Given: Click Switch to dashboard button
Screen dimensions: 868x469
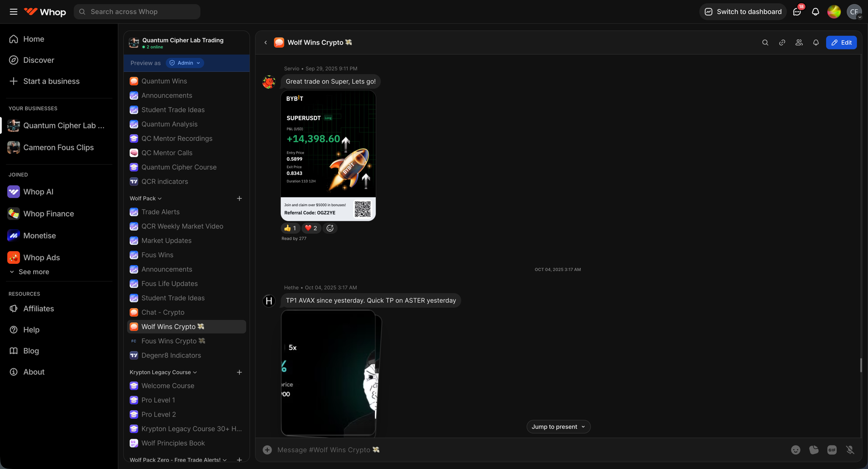Looking at the screenshot, I should (743, 11).
